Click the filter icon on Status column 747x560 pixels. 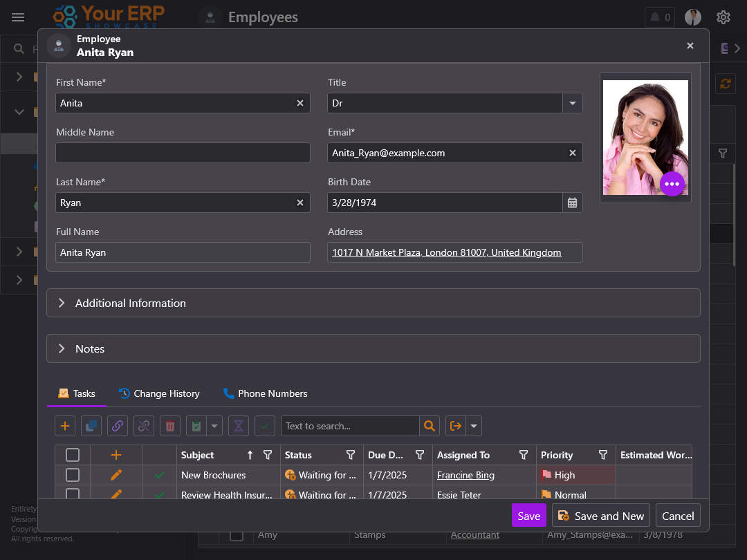coord(351,455)
